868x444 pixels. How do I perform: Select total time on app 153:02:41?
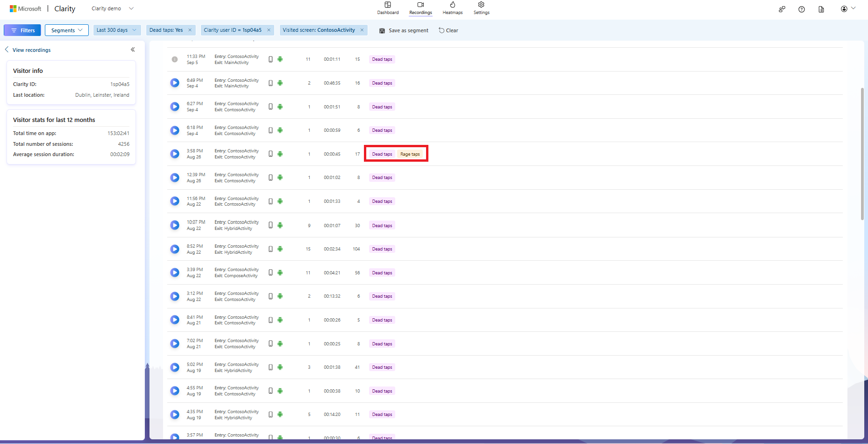(119, 133)
